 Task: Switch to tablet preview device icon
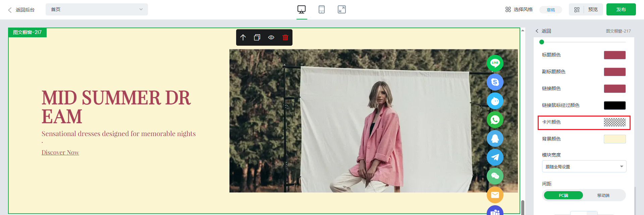[321, 9]
